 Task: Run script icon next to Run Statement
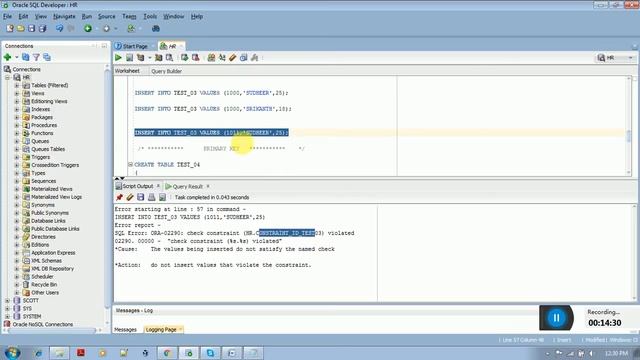[x=129, y=58]
